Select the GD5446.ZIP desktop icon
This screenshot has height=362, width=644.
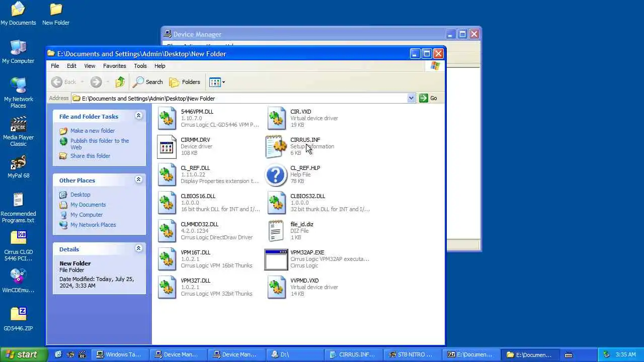(x=18, y=319)
